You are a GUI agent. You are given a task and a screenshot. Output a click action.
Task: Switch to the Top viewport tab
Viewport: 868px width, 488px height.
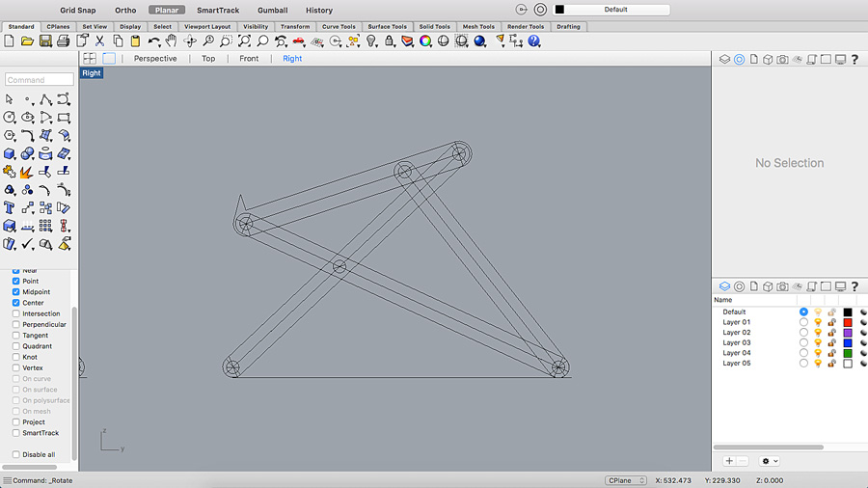(208, 58)
